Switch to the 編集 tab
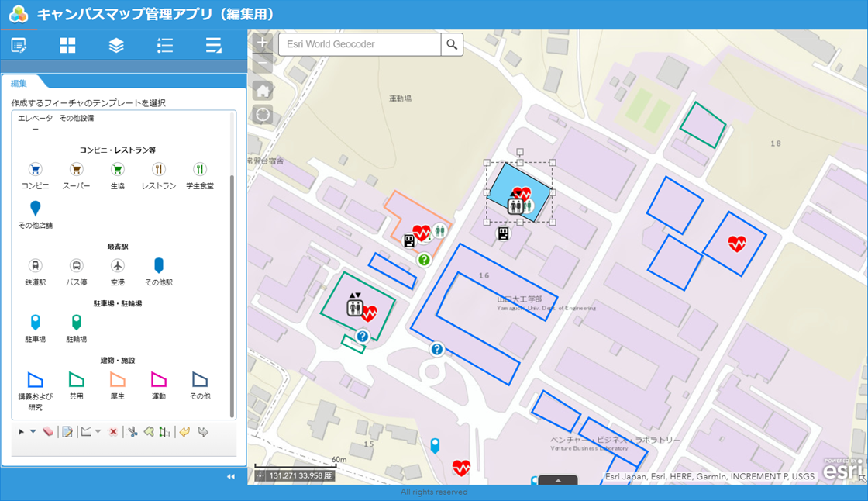Image resolution: width=868 pixels, height=501 pixels. (x=19, y=83)
